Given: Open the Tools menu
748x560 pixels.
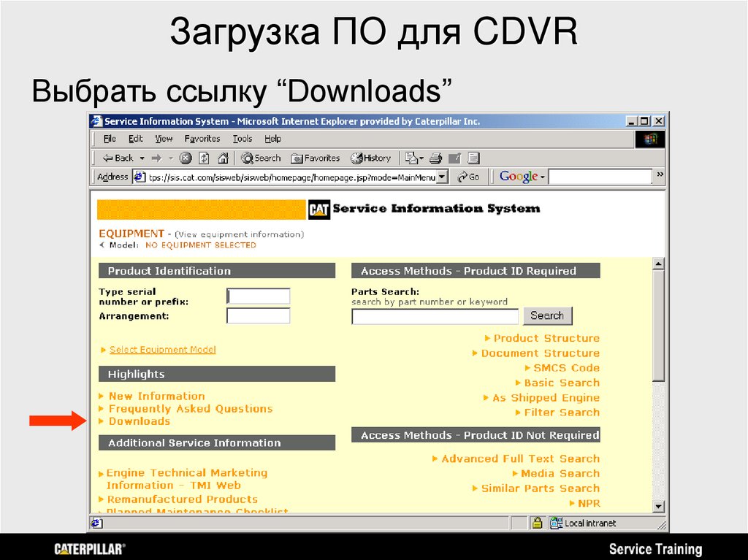Looking at the screenshot, I should pyautogui.click(x=242, y=139).
